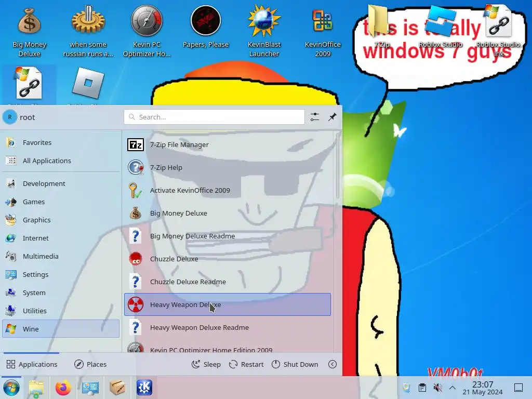Launch KevinBlast Launcher desktop icon
The width and height of the screenshot is (532, 399).
[x=264, y=32]
